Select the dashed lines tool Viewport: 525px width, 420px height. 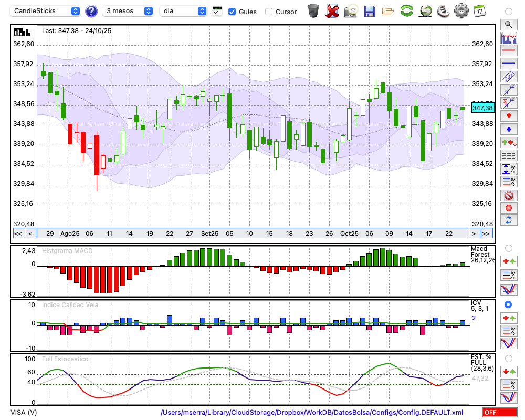pos(509,156)
